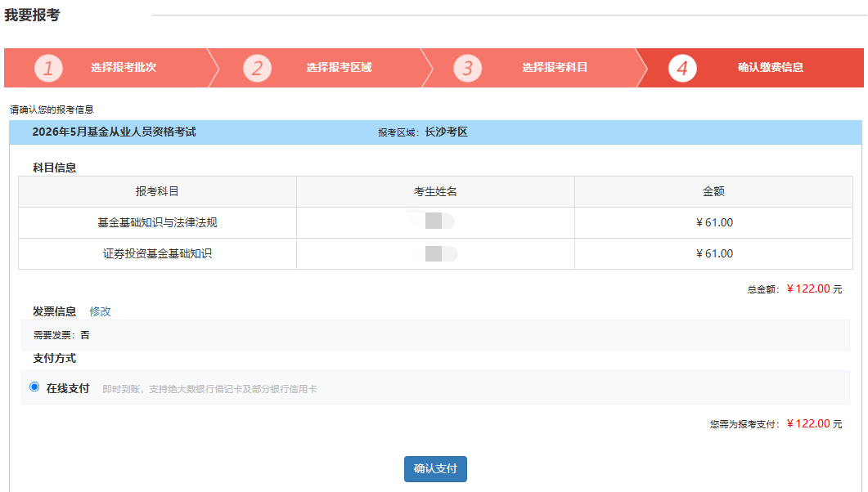This screenshot has height=492, width=868.
Task: Click the 2026年5月基金从业人员资格考试 heading
Action: point(114,132)
